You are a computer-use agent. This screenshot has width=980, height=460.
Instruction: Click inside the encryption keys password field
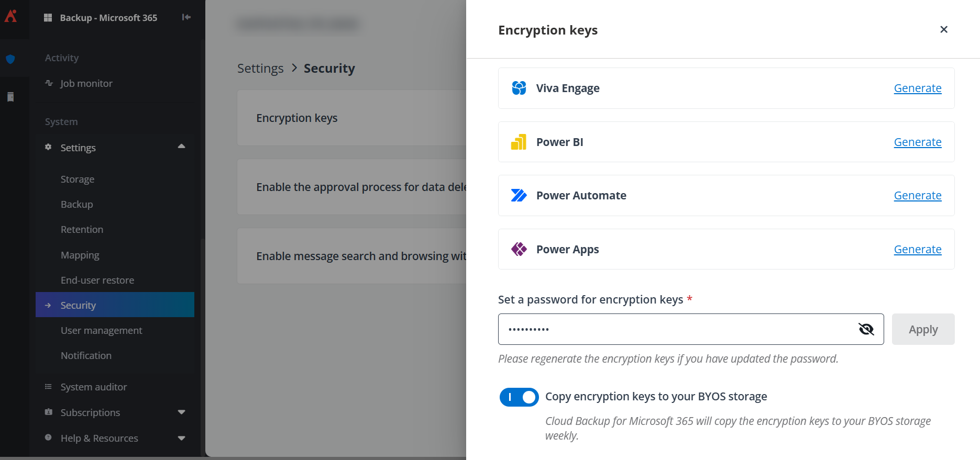(x=655, y=329)
